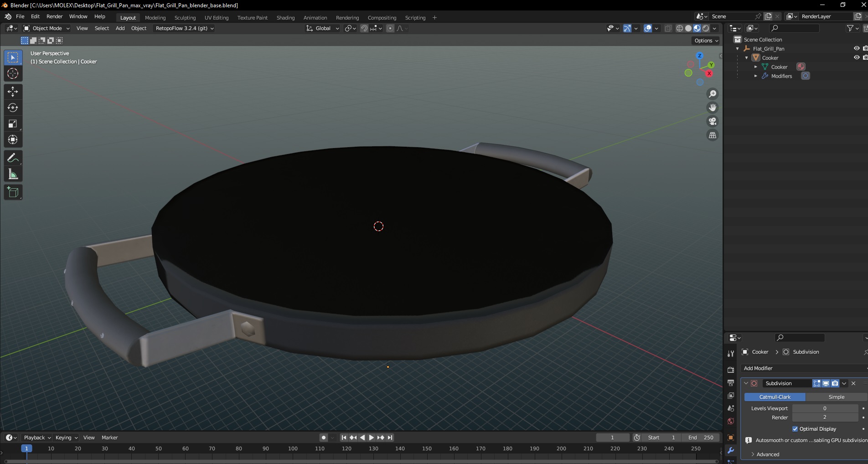Toggle snapping magnet icon
This screenshot has width=868, height=464.
click(364, 28)
